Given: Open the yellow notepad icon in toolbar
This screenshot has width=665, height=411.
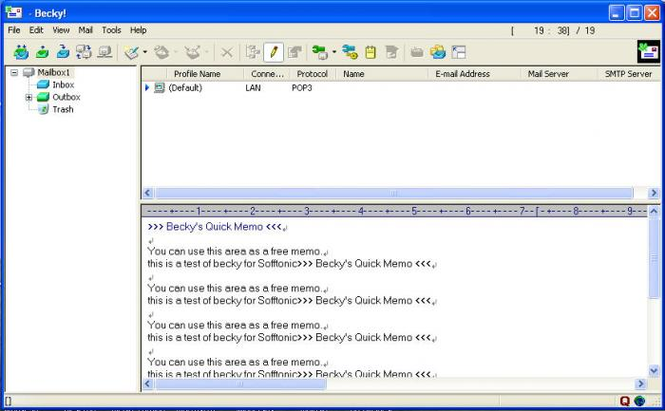Looking at the screenshot, I should coord(371,52).
